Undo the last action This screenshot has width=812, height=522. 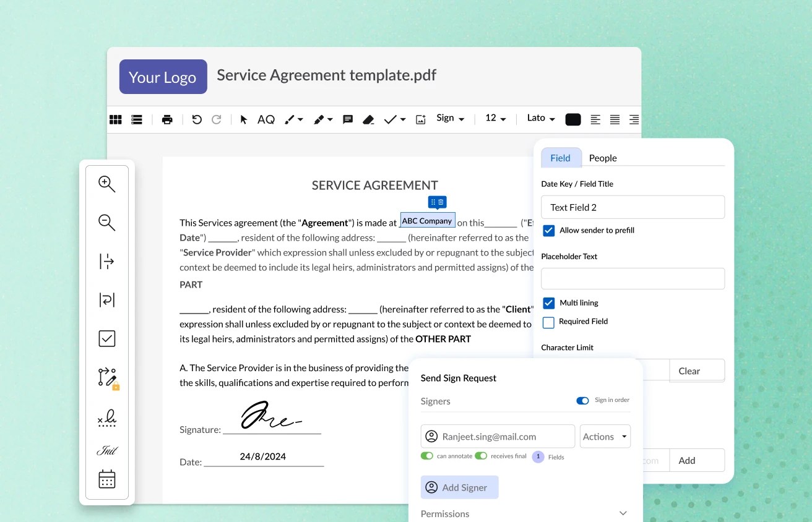197,119
